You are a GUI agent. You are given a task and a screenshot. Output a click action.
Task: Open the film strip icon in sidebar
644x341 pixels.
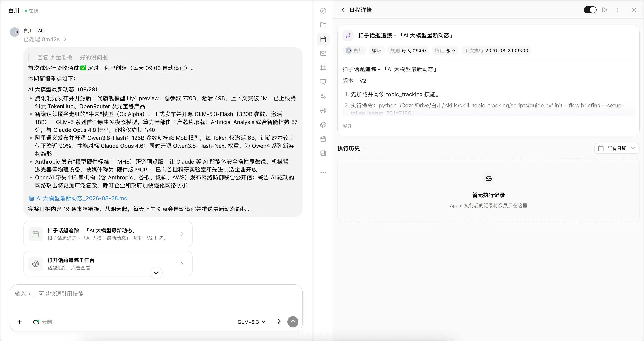coord(323,153)
